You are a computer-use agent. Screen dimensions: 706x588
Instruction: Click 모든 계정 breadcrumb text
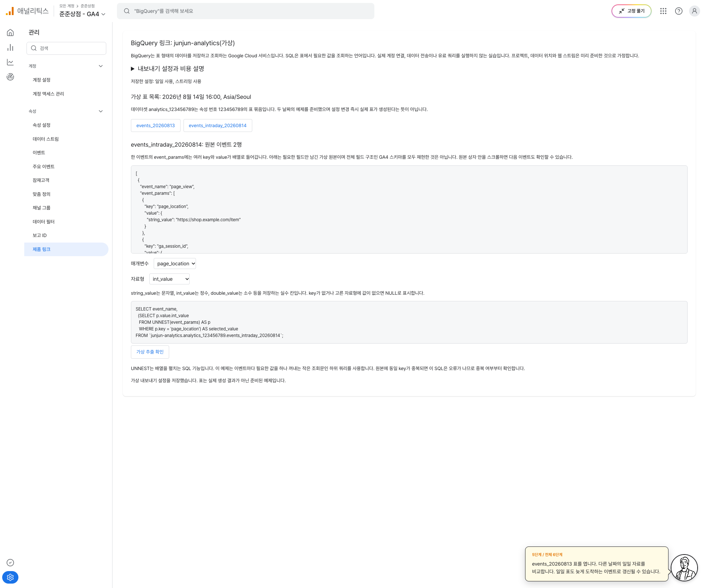click(x=67, y=6)
